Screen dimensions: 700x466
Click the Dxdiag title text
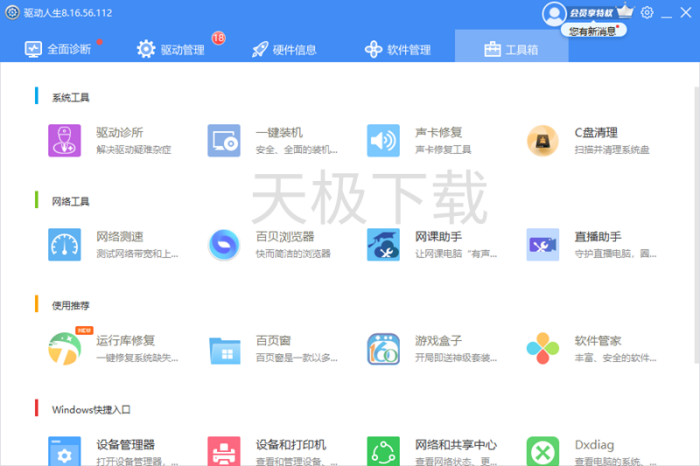594,445
